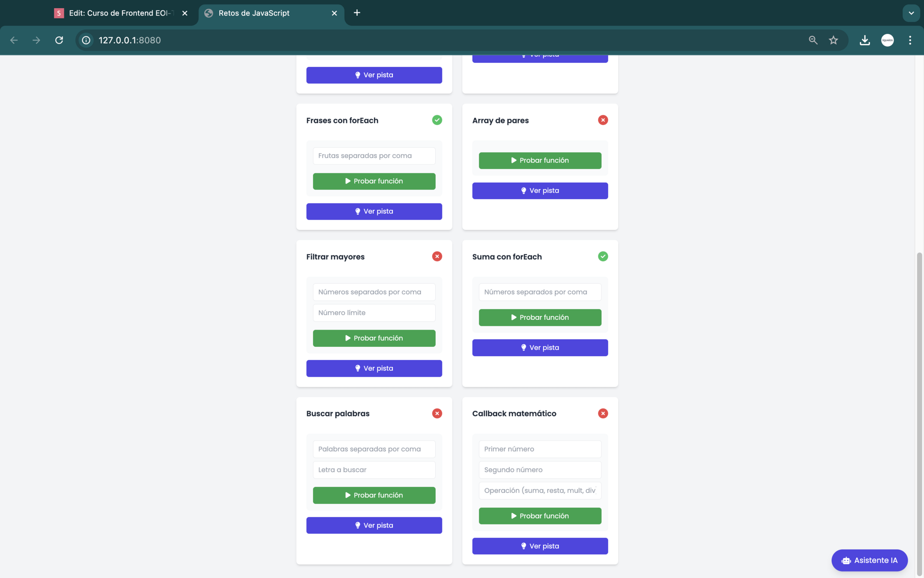
Task: Click red X icon on Callback matemático card
Action: pos(603,413)
